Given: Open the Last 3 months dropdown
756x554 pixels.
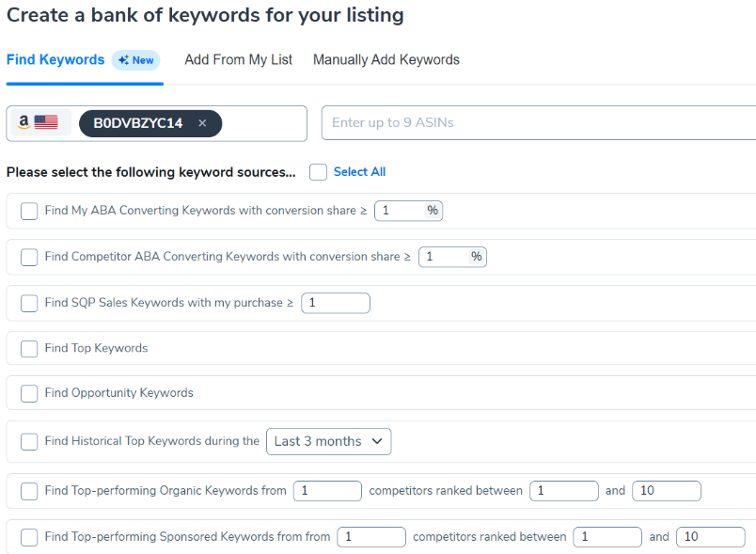Looking at the screenshot, I should pyautogui.click(x=329, y=441).
